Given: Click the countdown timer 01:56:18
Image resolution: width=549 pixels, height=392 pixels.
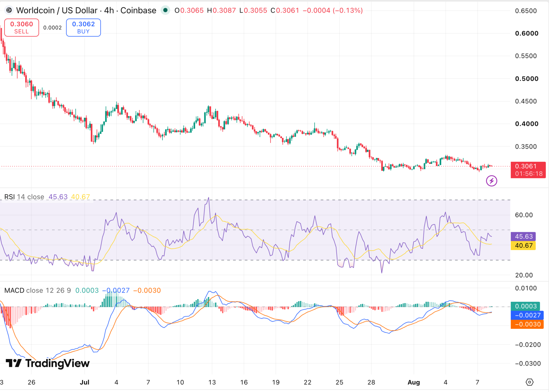Looking at the screenshot, I should [529, 174].
